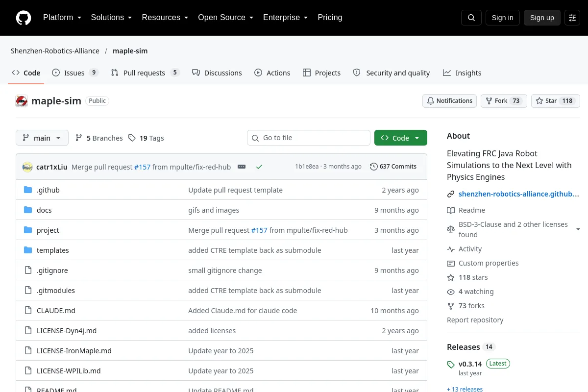
Task: Open the .github folder icon
Action: click(28, 190)
